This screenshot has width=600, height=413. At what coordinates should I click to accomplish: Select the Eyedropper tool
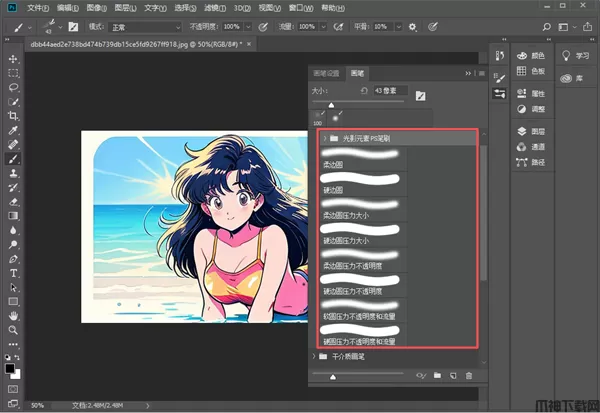tap(14, 130)
